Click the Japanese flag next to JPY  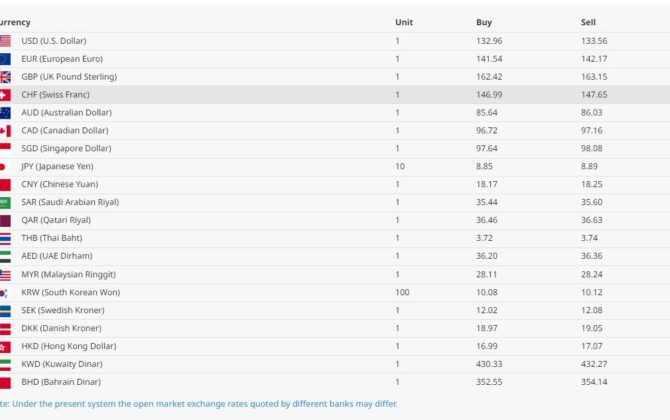4,167
